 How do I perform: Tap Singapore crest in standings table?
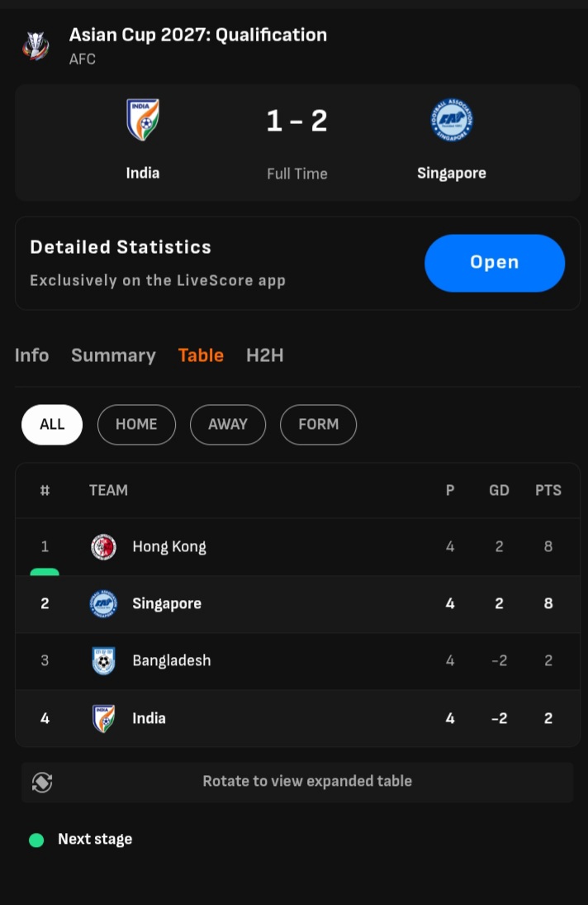coord(103,603)
